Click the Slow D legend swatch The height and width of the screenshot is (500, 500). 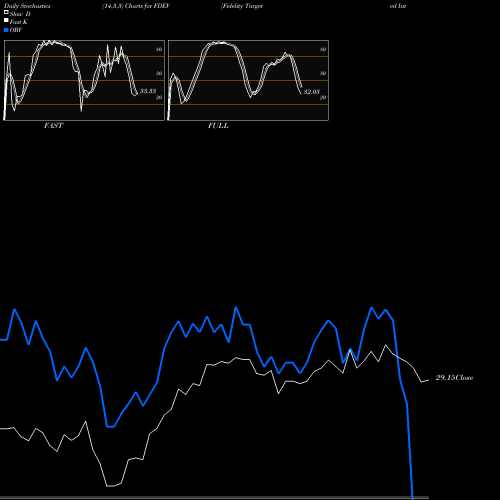(6, 12)
